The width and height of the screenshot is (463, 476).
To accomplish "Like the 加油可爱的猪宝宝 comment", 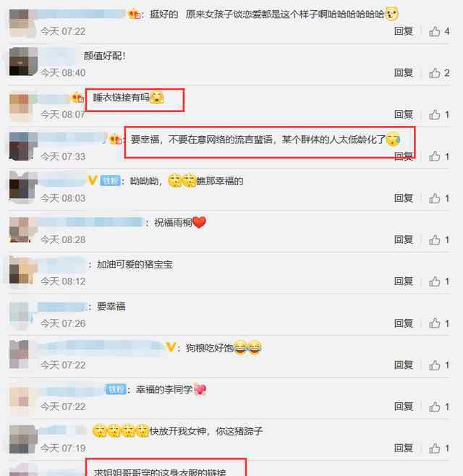I will click(x=435, y=281).
